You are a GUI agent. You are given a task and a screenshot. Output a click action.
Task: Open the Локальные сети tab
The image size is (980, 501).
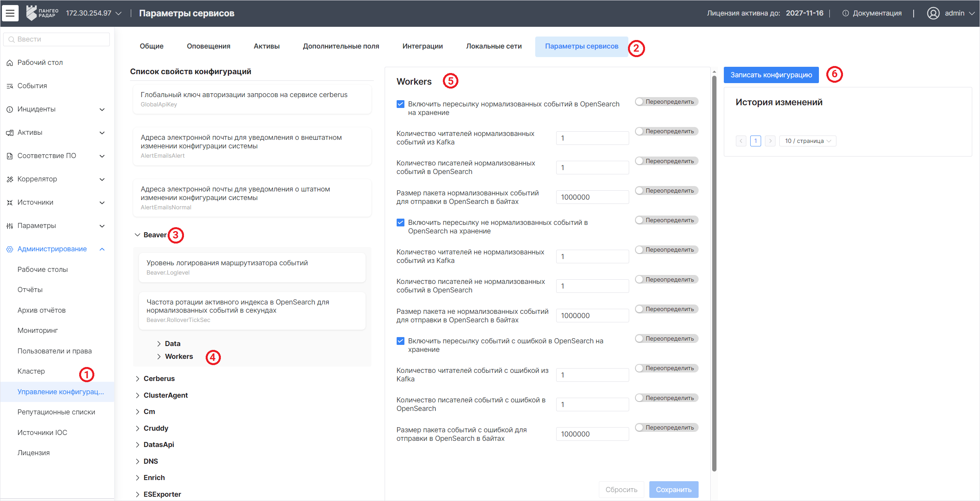coord(494,46)
